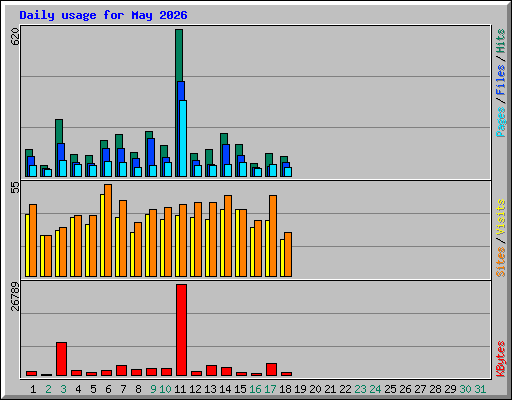Click day 1 on the x-axis
This screenshot has width=512, height=400.
coord(33,389)
